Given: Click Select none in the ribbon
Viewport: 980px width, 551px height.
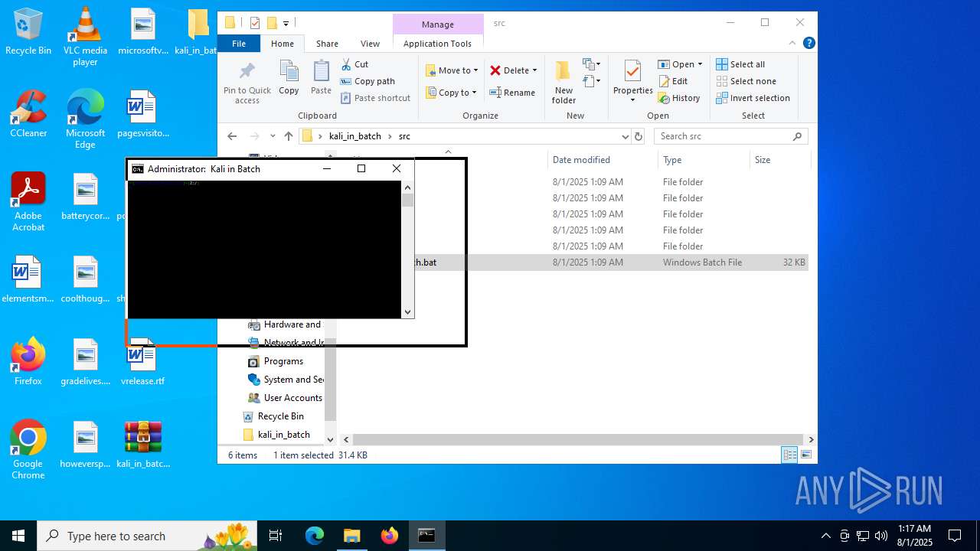Looking at the screenshot, I should 746,81.
